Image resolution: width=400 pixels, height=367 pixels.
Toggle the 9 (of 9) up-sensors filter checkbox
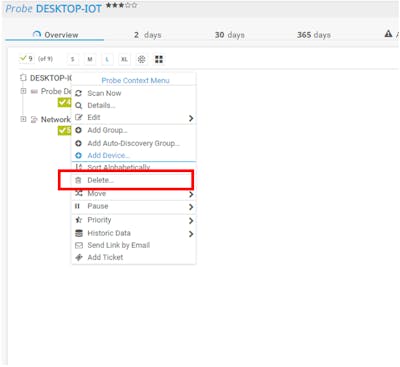pos(26,59)
